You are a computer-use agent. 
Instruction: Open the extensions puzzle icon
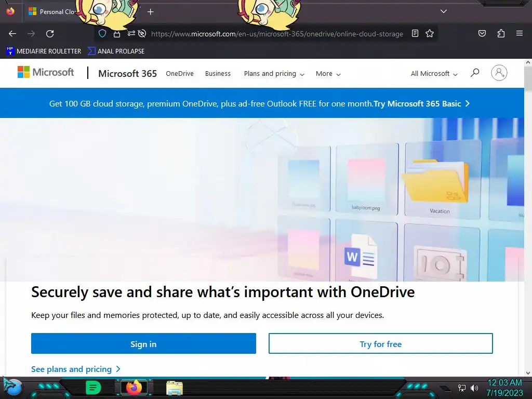pos(501,33)
